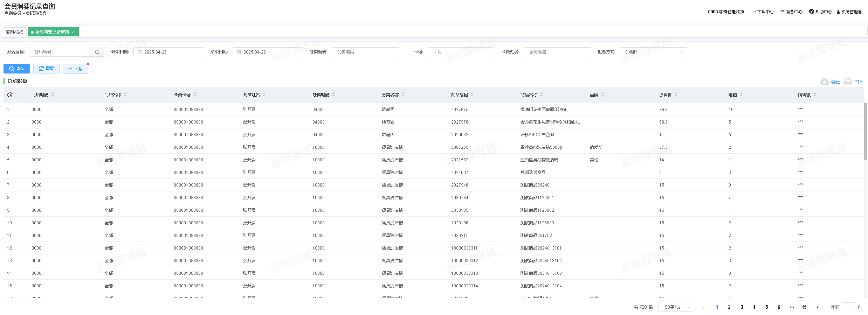This screenshot has height=315, width=868.
Task: Click the blue query (查询) button
Action: click(x=17, y=69)
